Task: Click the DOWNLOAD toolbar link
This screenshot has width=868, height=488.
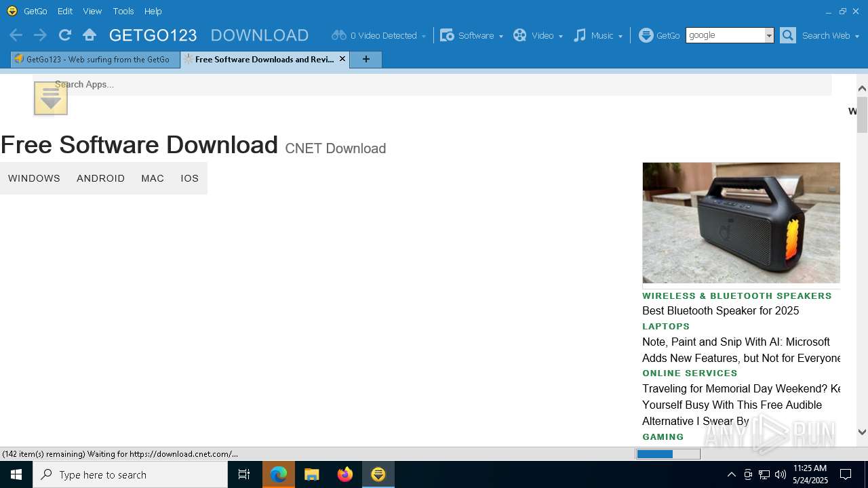Action: coord(260,35)
